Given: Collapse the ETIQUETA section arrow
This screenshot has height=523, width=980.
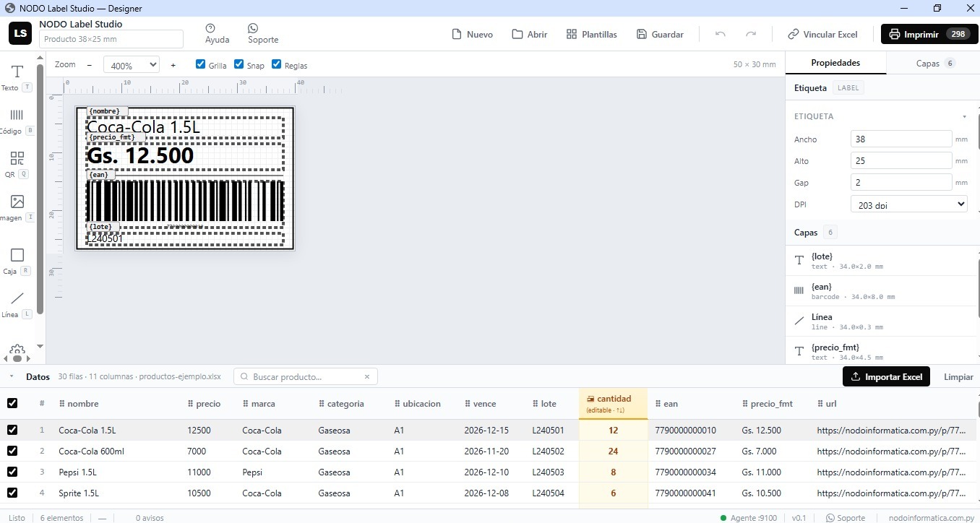Looking at the screenshot, I should point(964,116).
